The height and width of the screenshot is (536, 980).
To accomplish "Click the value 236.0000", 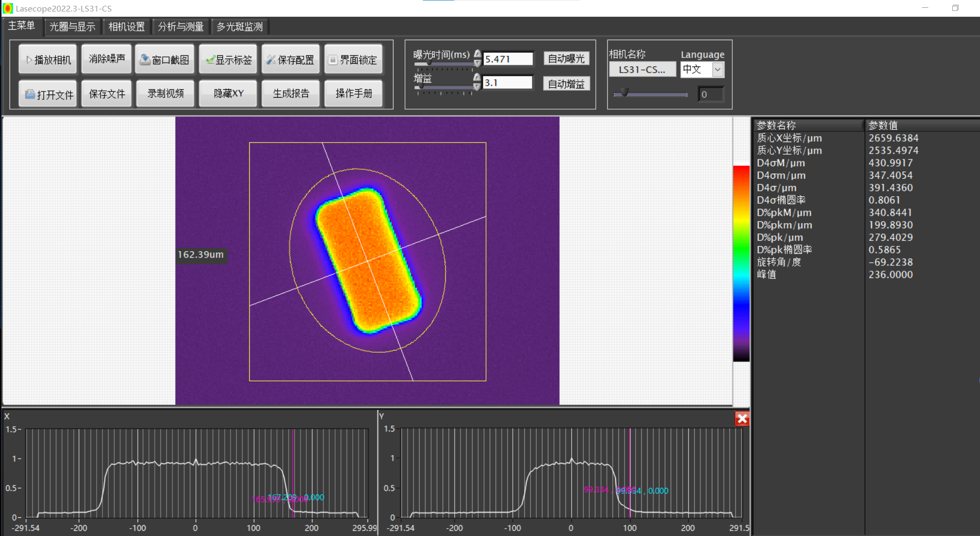I will 891,275.
